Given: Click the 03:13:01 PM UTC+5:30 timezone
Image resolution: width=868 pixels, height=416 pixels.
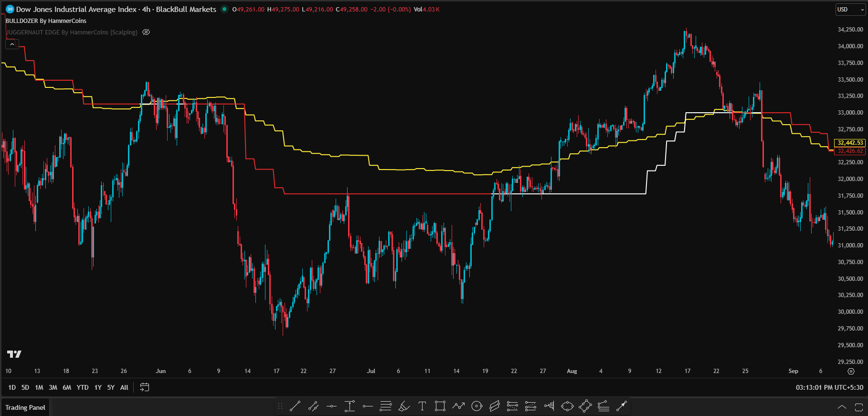Looking at the screenshot, I should (x=829, y=387).
